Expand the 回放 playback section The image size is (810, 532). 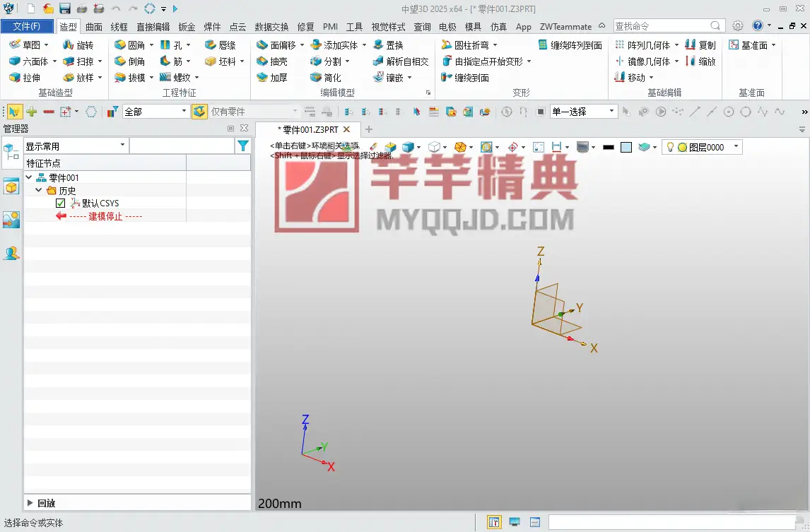(30, 502)
